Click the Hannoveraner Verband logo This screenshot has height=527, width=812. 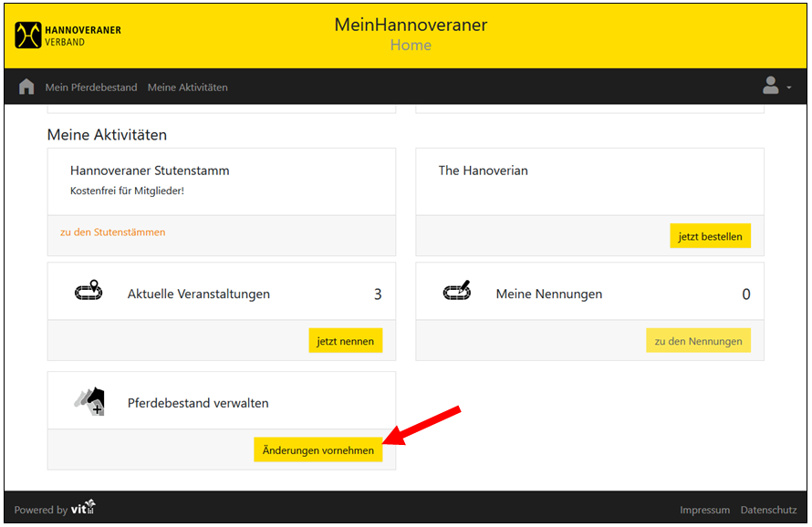point(68,36)
